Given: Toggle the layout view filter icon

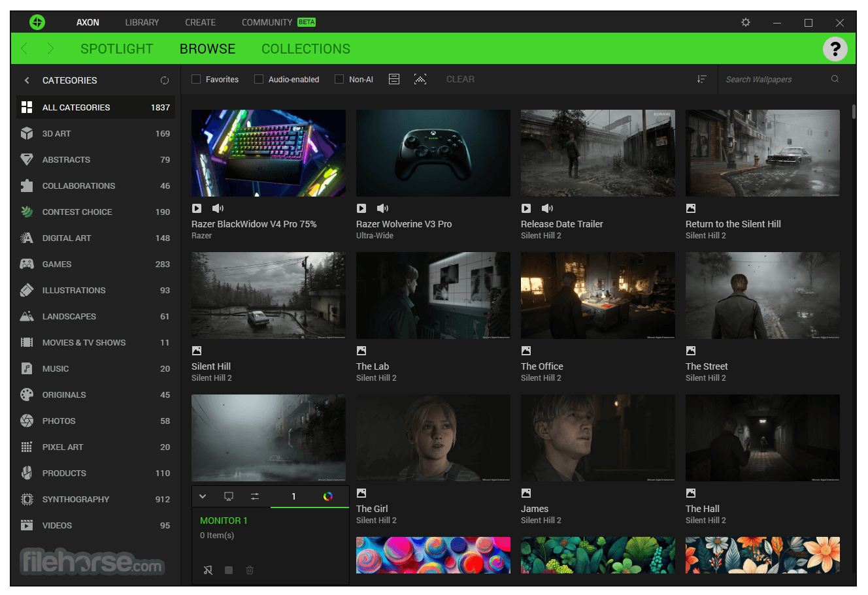Looking at the screenshot, I should 394,79.
